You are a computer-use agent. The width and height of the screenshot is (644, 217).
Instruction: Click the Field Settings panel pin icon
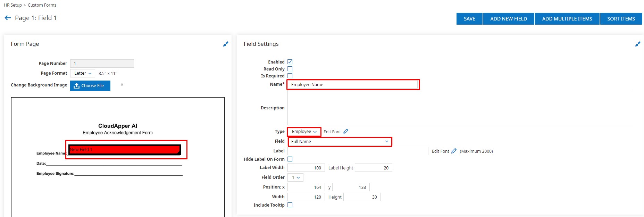click(x=637, y=44)
